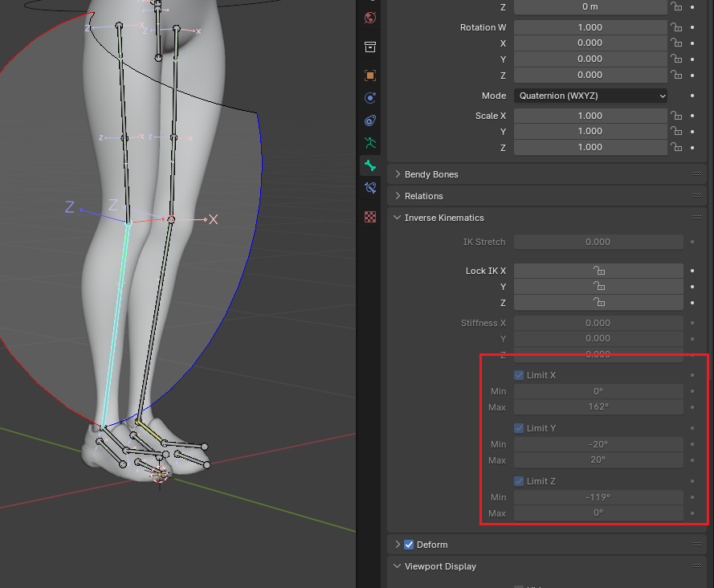
Task: Open the Bone properties tab
Action: click(x=370, y=165)
